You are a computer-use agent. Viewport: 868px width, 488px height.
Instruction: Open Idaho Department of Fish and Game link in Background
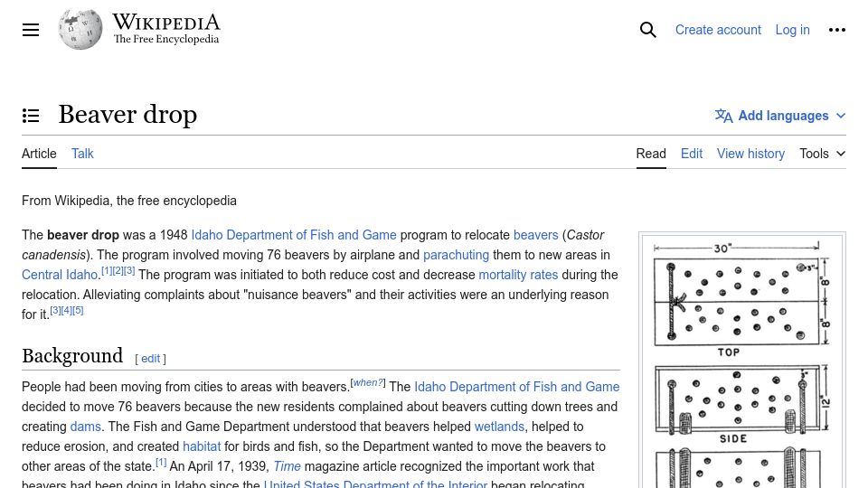point(516,387)
